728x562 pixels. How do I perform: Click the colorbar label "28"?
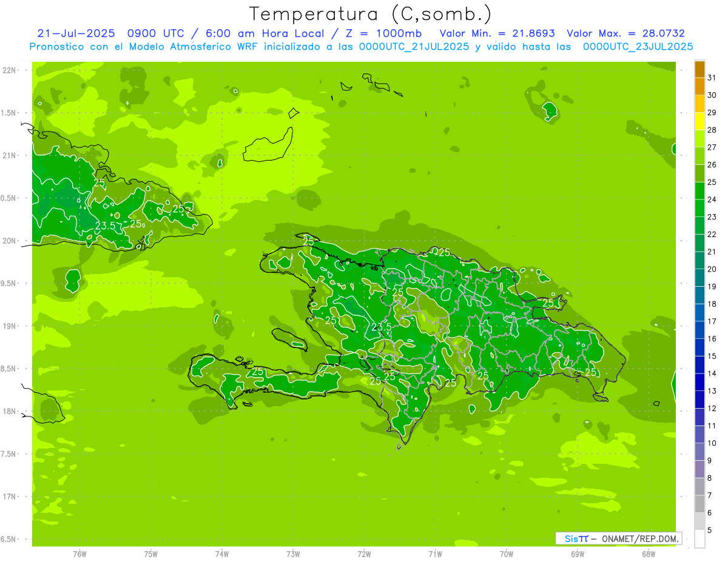[x=712, y=130]
